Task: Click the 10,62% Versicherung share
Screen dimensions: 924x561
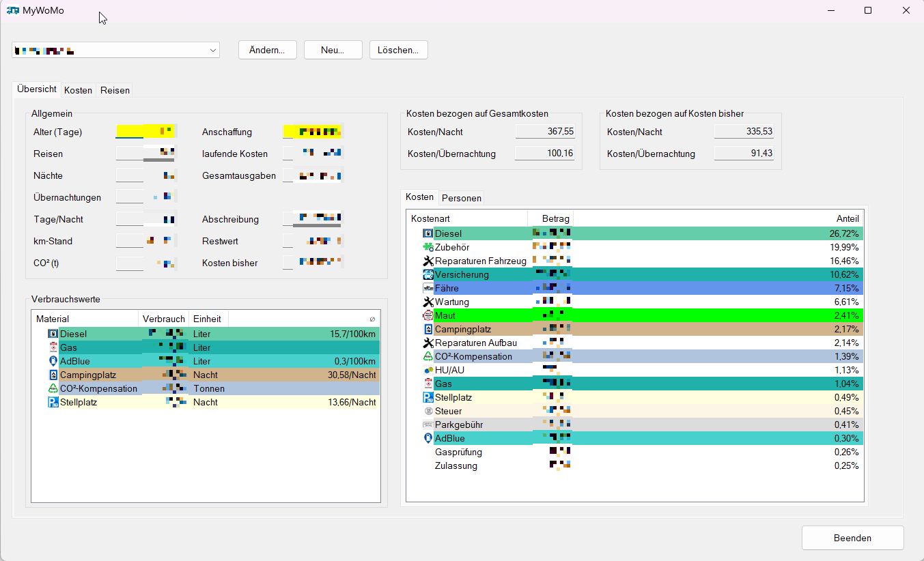Action: point(844,274)
